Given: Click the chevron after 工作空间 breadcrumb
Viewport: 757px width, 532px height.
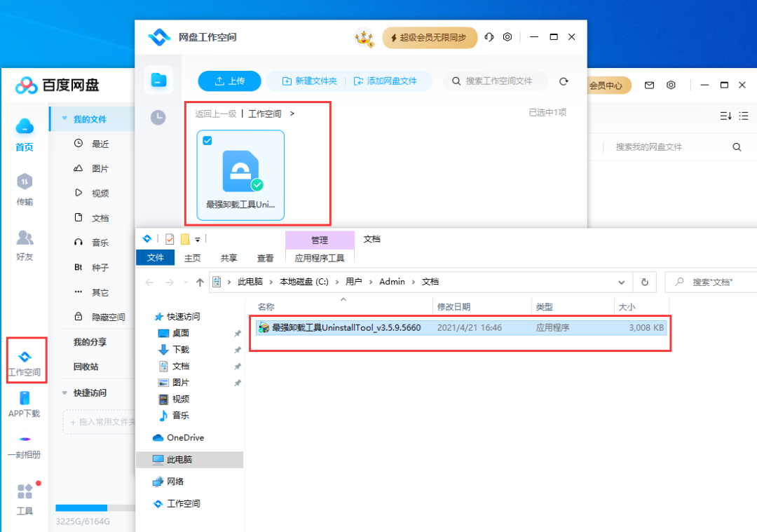Looking at the screenshot, I should (292, 114).
